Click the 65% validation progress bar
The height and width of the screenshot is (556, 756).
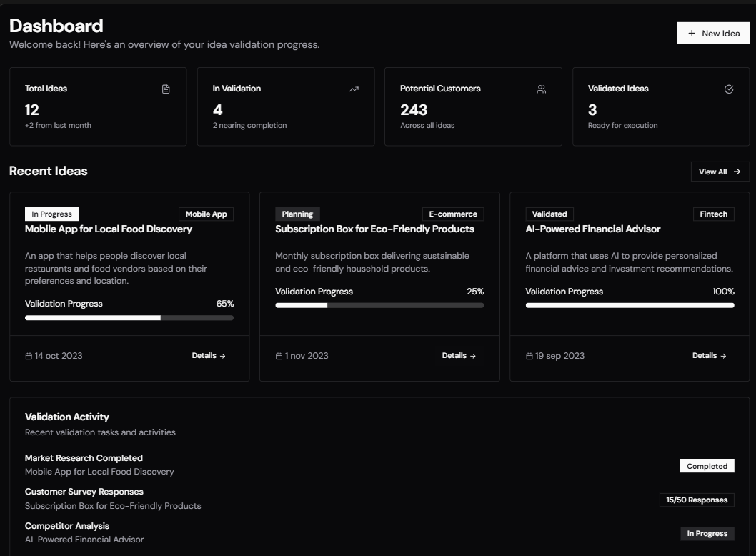click(x=129, y=318)
